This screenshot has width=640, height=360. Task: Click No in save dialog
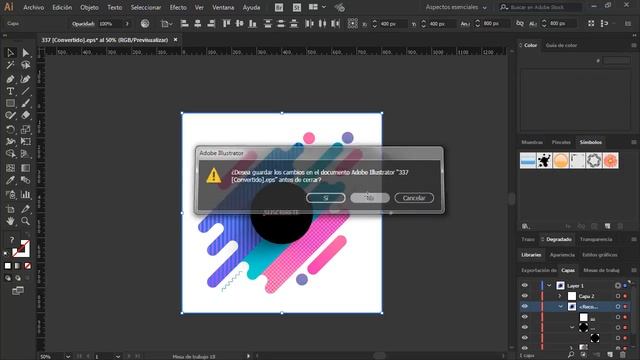[370, 198]
